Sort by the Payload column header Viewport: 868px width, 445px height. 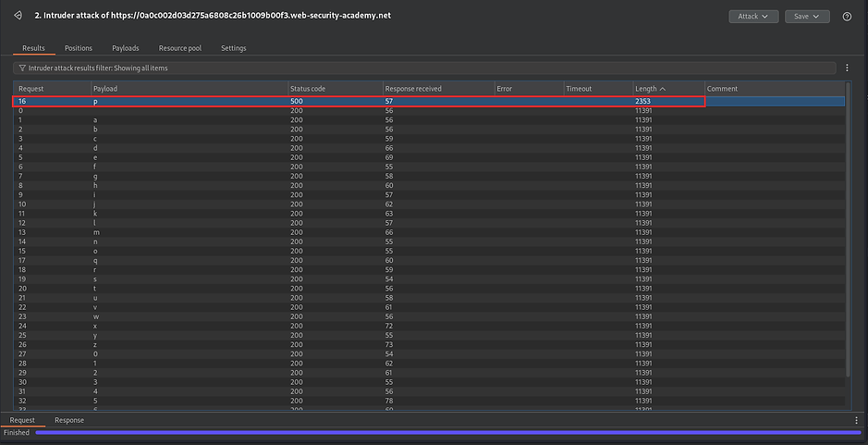(189, 89)
